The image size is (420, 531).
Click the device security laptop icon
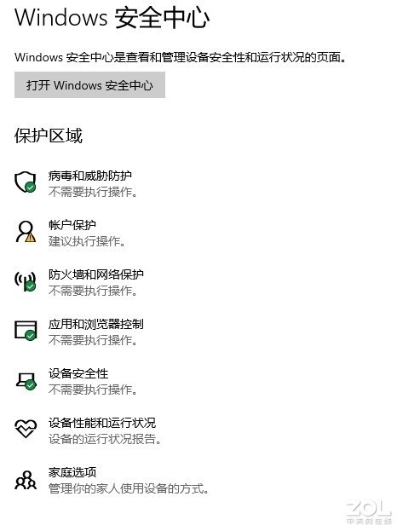pyautogui.click(x=26, y=381)
